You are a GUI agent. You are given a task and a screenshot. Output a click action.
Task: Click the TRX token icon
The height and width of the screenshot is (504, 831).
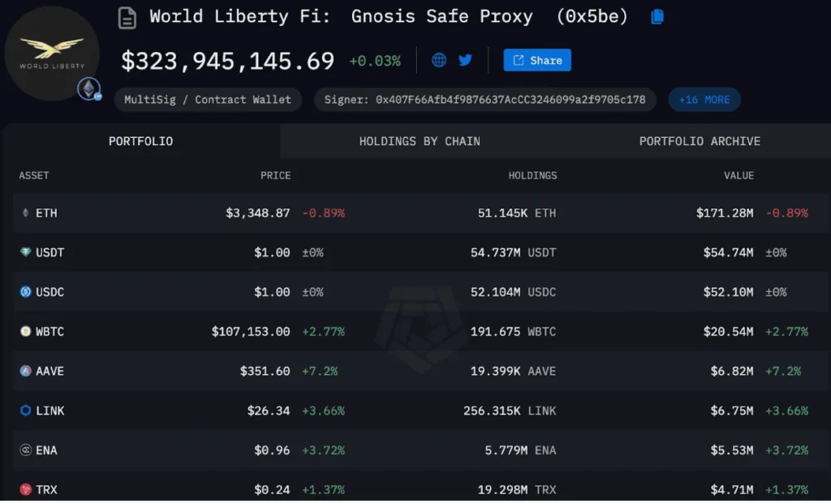[x=24, y=489]
